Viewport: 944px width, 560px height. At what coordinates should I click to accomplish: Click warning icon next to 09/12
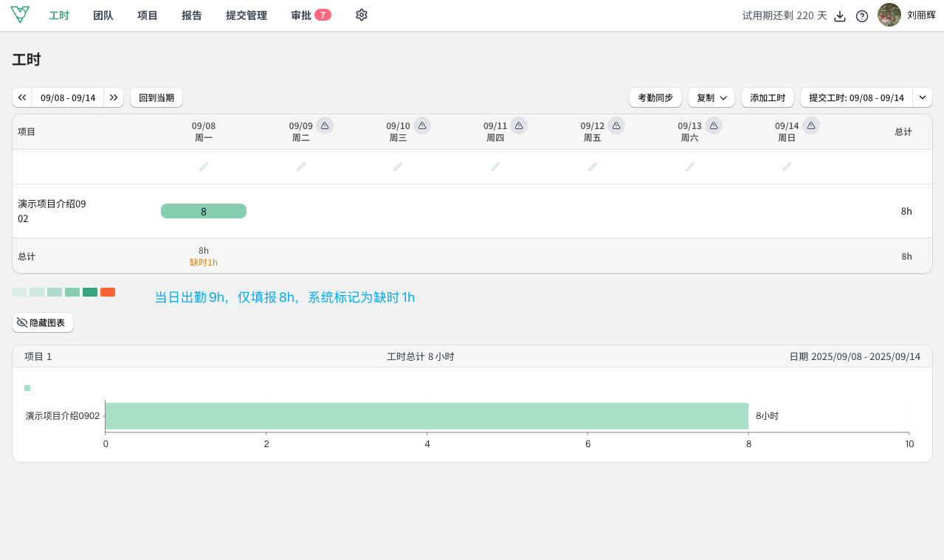pyautogui.click(x=616, y=125)
